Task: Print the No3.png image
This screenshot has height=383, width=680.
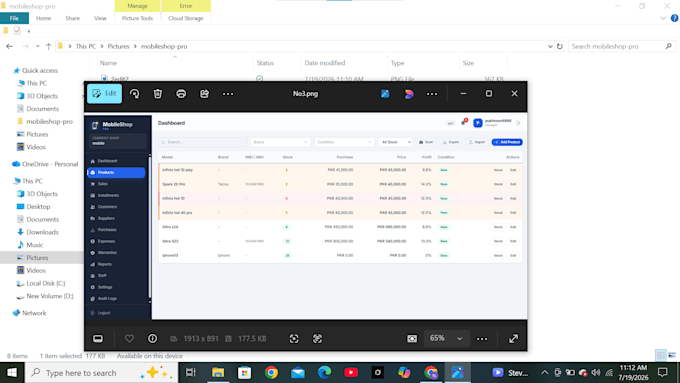Action: coord(181,94)
